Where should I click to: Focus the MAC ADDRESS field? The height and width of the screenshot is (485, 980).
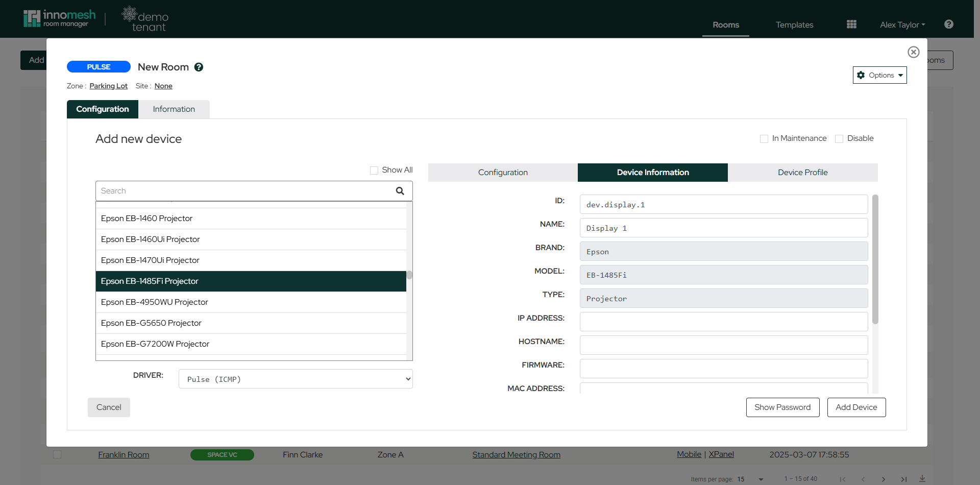724,388
